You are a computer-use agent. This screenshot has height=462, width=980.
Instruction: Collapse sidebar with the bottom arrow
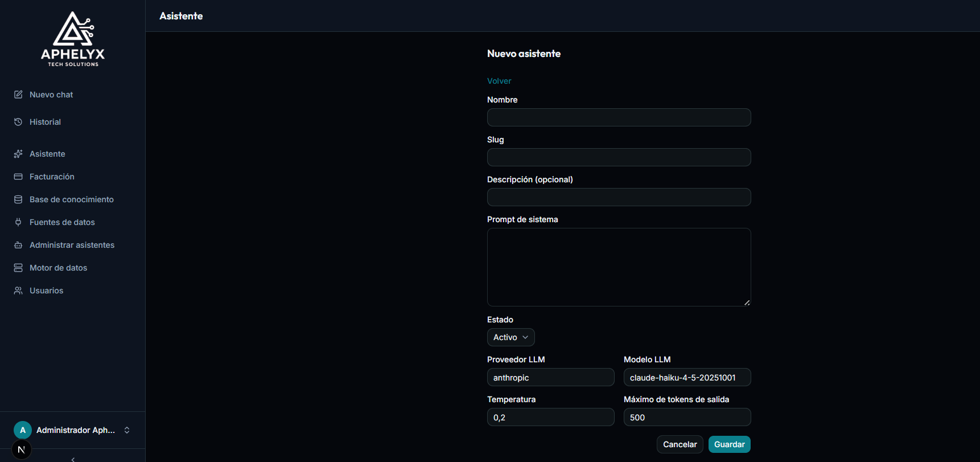pyautogui.click(x=73, y=459)
